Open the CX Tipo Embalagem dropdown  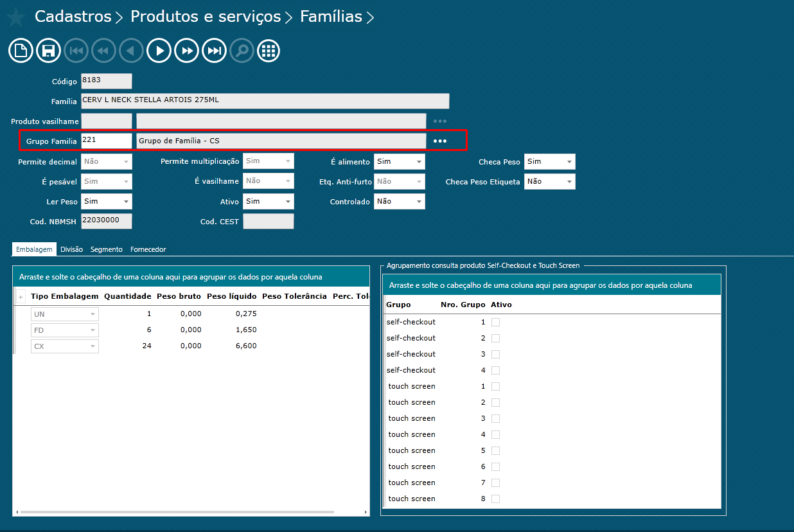(x=65, y=346)
